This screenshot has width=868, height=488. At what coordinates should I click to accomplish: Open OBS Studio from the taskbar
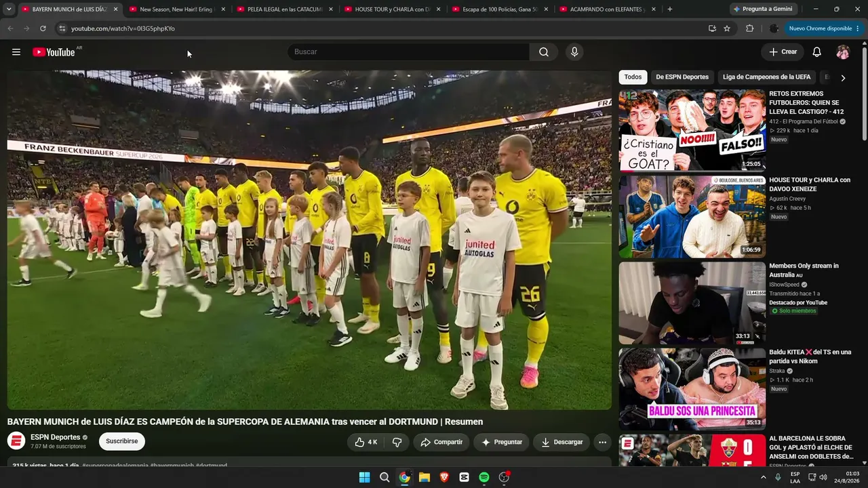point(504,477)
